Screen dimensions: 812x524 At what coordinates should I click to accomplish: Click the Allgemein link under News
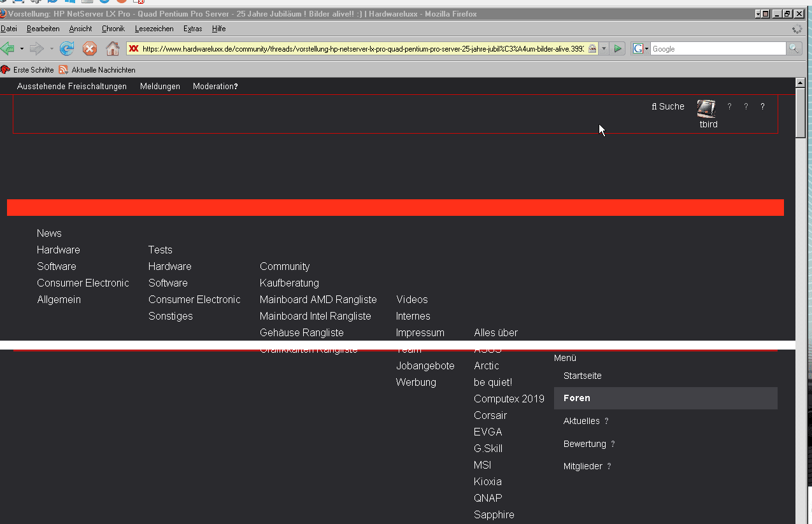59,299
